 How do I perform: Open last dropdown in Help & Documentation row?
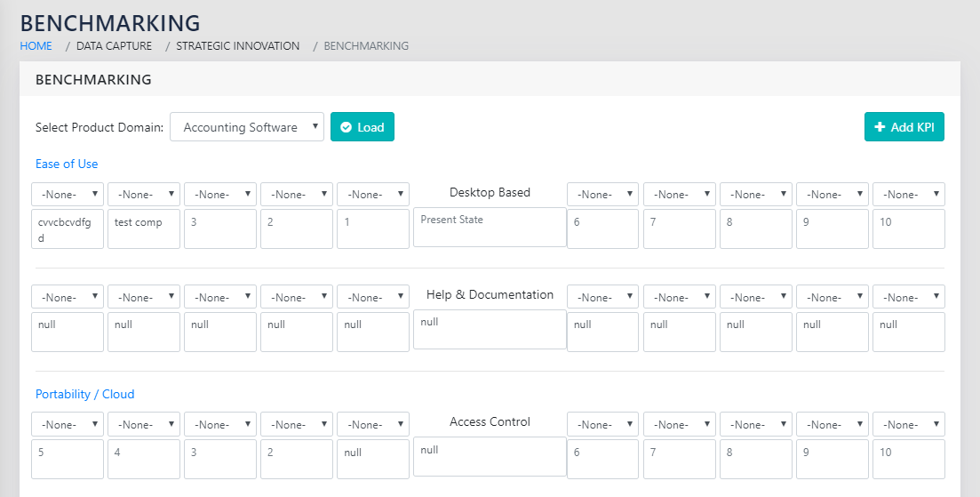tap(908, 298)
